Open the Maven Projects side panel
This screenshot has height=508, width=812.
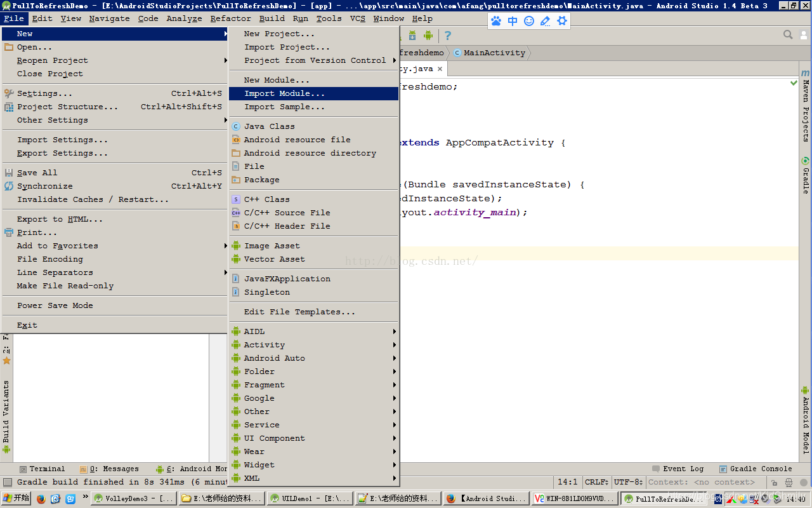[806, 106]
